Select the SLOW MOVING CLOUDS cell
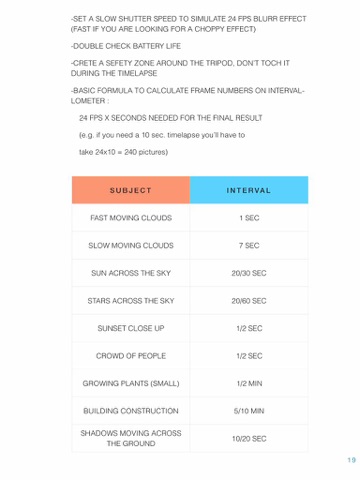 click(131, 245)
